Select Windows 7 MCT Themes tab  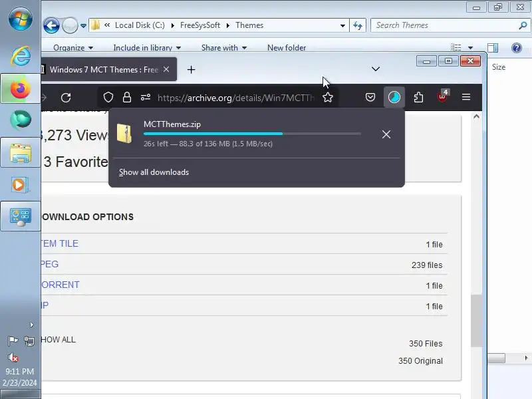104,70
